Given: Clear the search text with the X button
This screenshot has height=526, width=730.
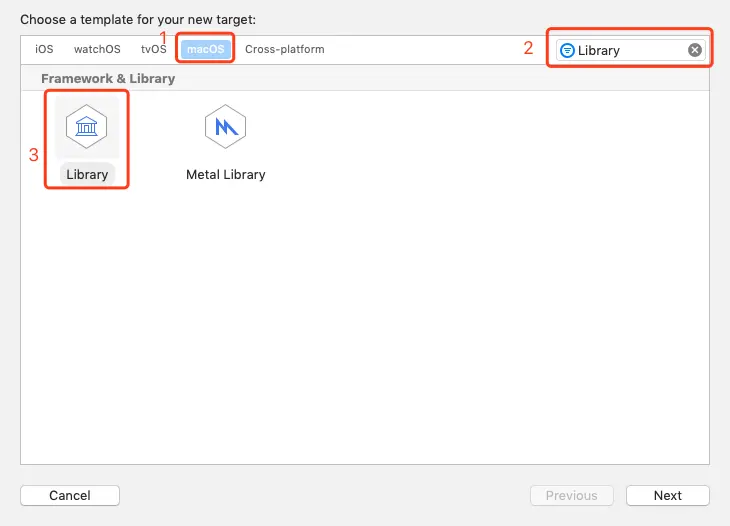Looking at the screenshot, I should (695, 50).
